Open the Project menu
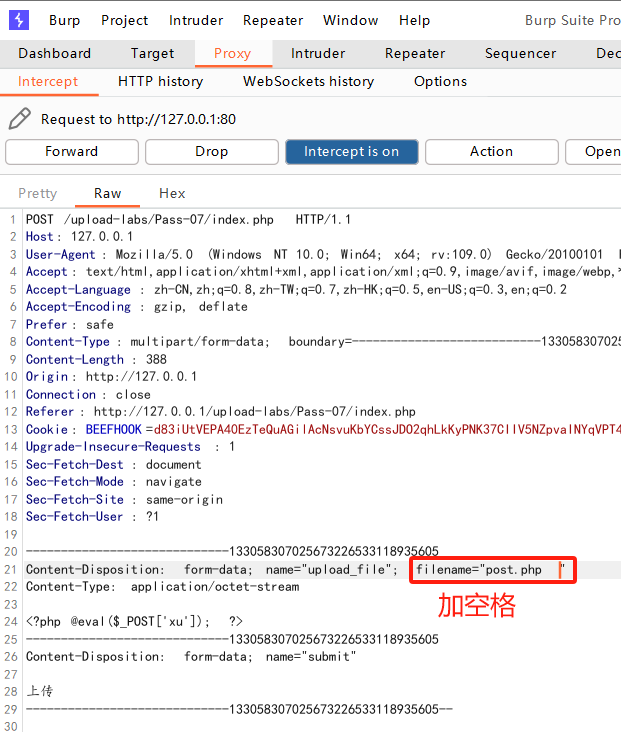The height and width of the screenshot is (732, 621). tap(124, 21)
